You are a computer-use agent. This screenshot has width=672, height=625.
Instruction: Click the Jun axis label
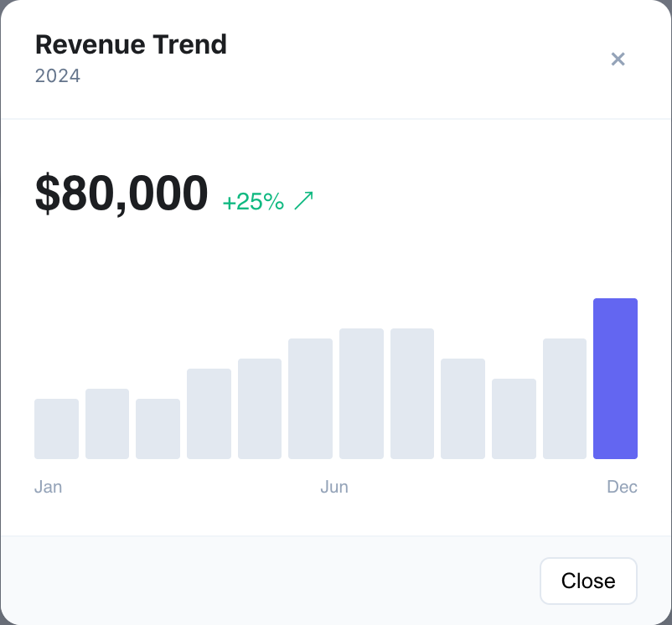335,487
